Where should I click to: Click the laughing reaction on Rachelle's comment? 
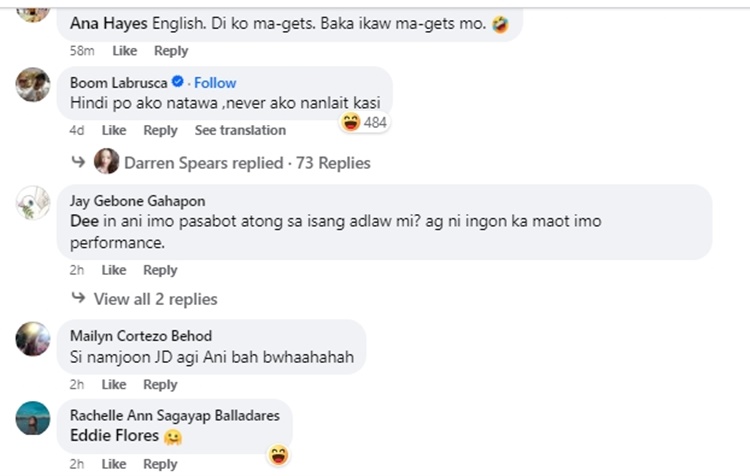[x=278, y=454]
